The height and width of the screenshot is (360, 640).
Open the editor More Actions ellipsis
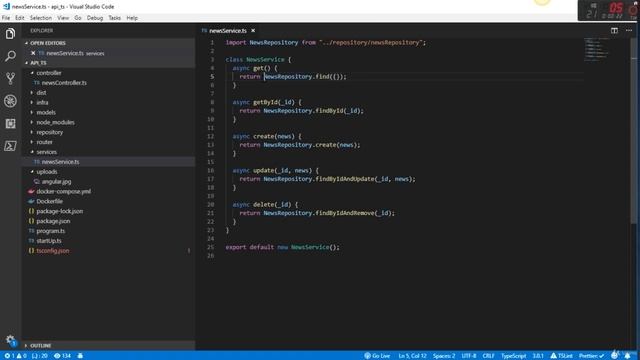(x=629, y=30)
